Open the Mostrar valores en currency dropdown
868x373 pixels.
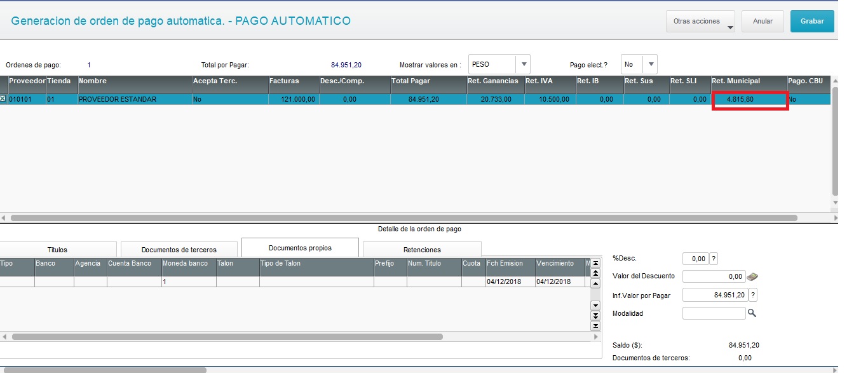point(524,64)
